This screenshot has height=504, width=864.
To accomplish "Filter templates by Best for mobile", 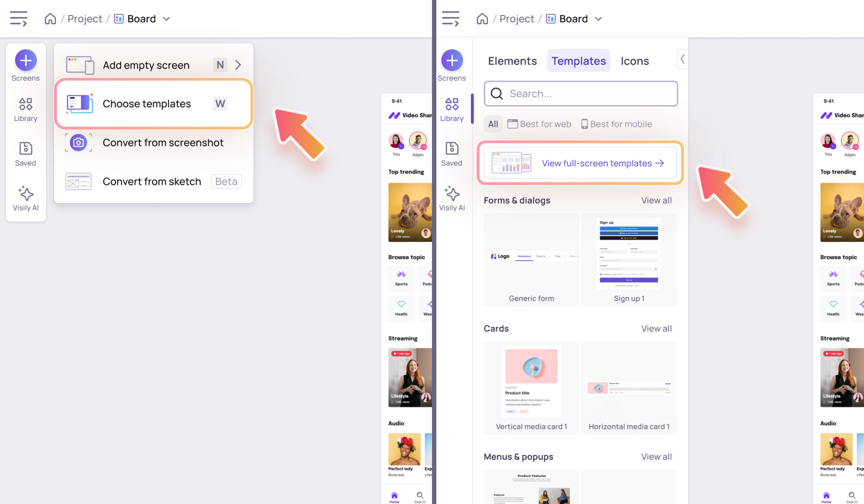I will [x=616, y=124].
